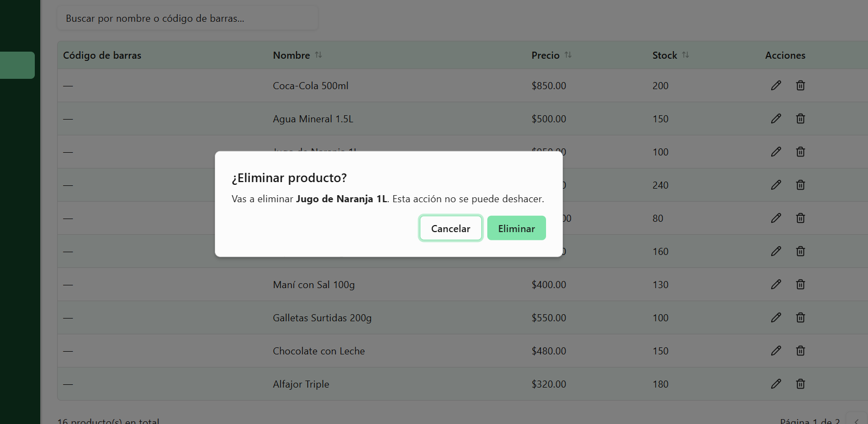Click the Chocolate con Leche name
Screen dimensions: 868x424
(x=319, y=351)
